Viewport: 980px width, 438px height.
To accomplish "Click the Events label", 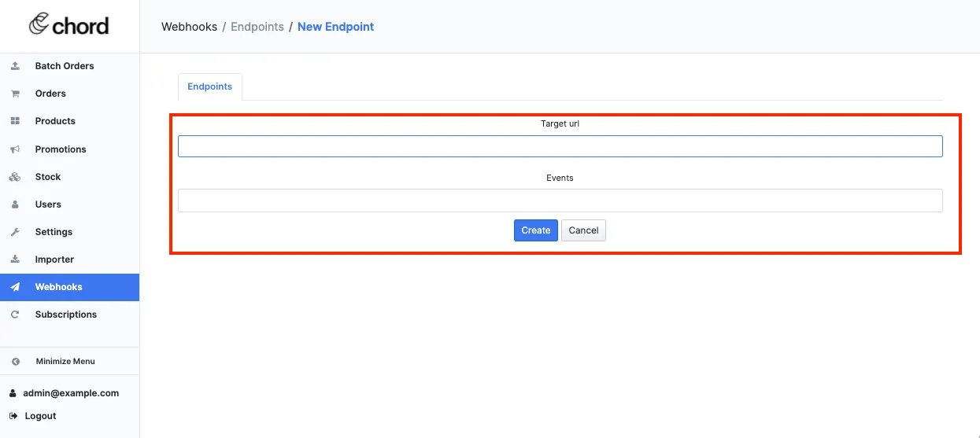I will [x=560, y=178].
